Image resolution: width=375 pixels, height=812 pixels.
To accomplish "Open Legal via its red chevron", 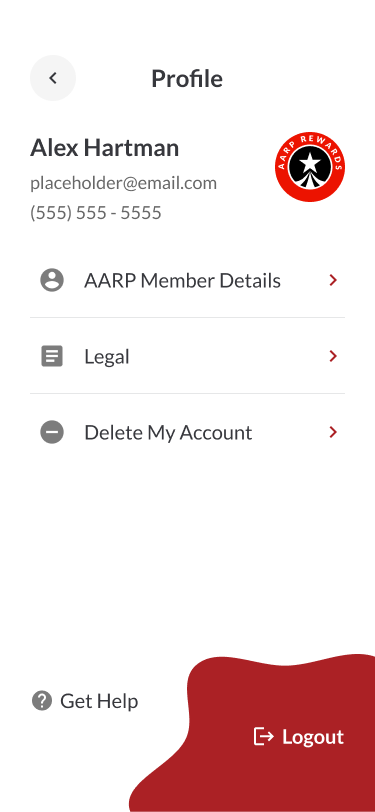I will click(333, 356).
